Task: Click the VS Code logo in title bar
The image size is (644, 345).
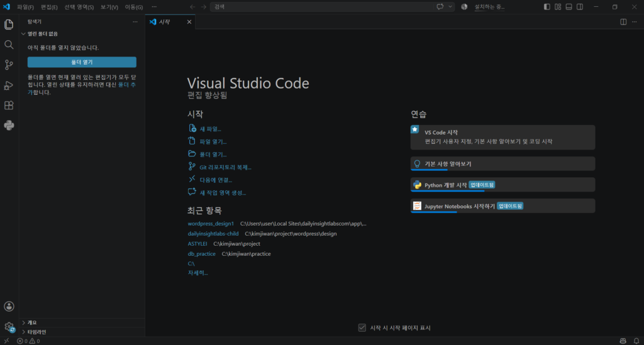Action: click(x=6, y=7)
